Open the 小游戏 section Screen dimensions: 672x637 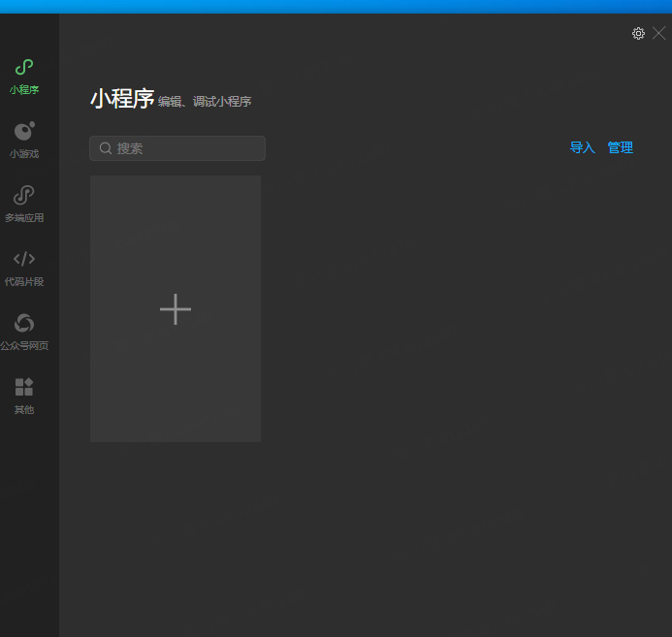24,140
